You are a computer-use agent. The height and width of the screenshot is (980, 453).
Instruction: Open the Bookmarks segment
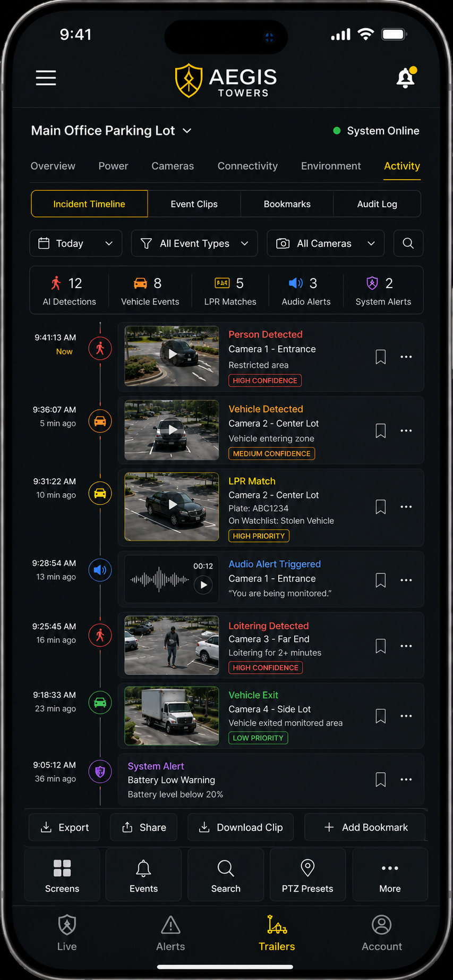[x=287, y=204]
